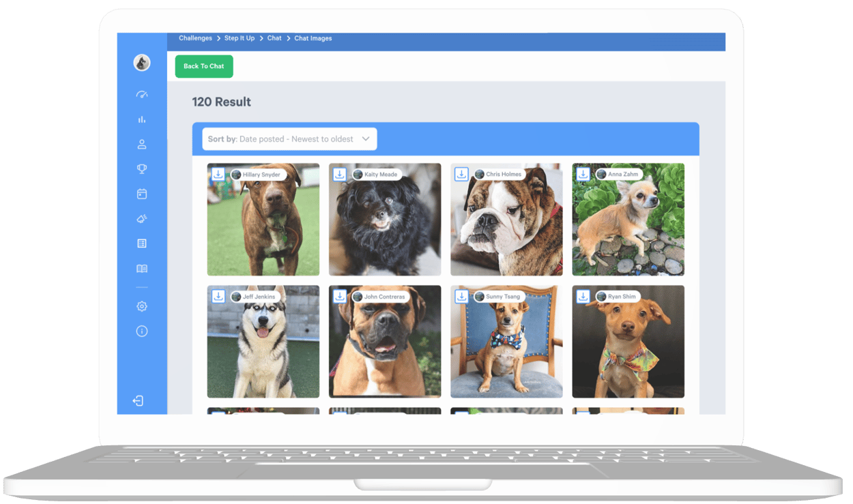Click download icon on Ryan Shim's photo

tap(583, 297)
